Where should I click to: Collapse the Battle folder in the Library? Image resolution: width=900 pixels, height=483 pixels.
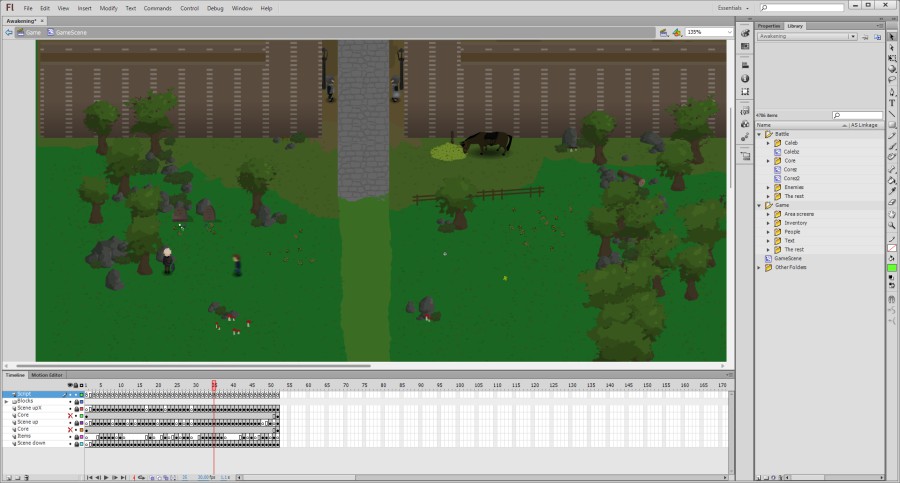pyautogui.click(x=759, y=134)
